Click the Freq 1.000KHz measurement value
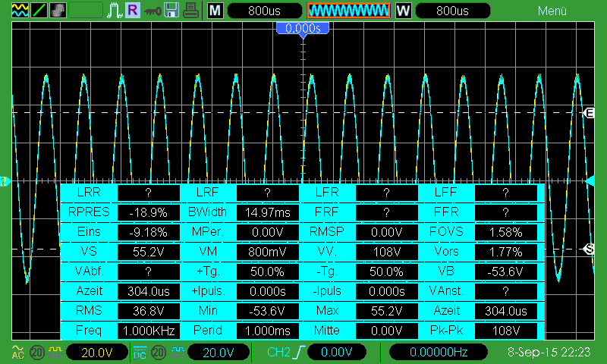This screenshot has height=364, width=607. pos(147,331)
